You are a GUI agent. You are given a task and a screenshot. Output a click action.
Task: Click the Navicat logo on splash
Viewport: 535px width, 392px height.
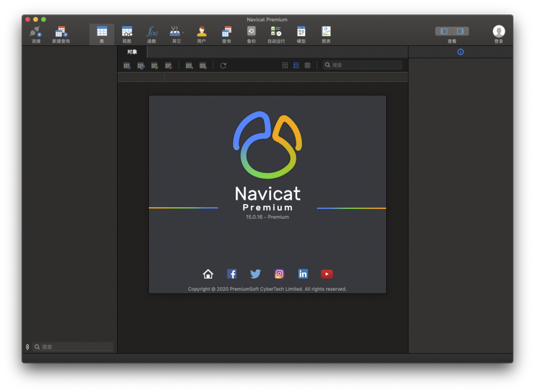click(x=267, y=145)
